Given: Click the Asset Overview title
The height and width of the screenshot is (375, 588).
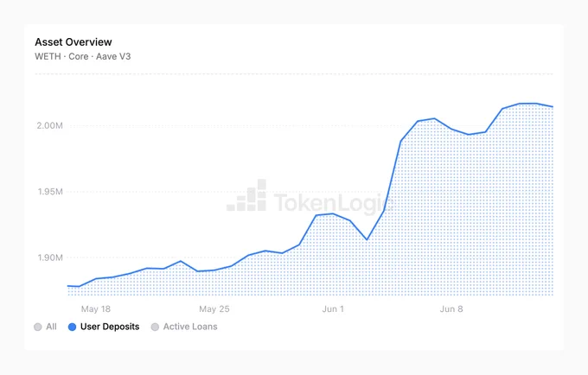Looking at the screenshot, I should [x=73, y=42].
